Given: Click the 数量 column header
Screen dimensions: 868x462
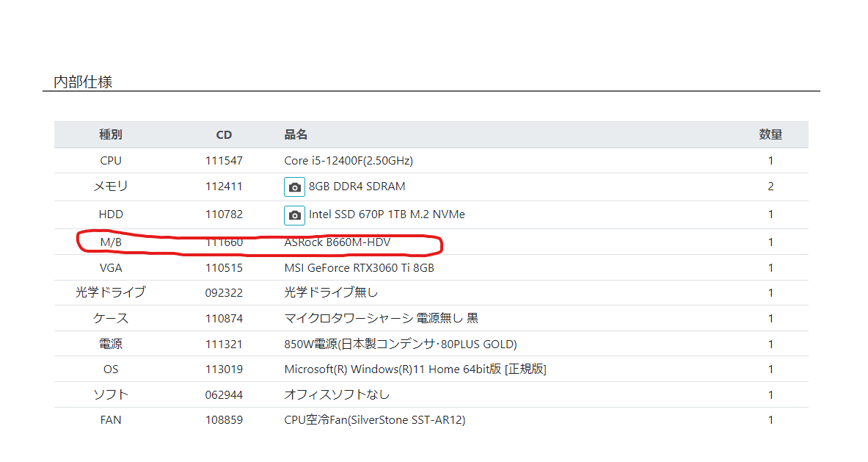Looking at the screenshot, I should 770,134.
